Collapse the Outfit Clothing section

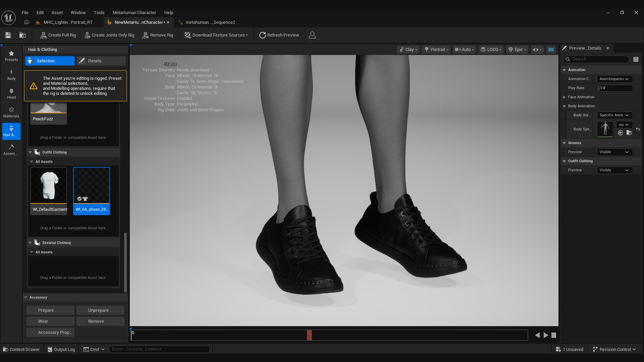click(x=30, y=152)
